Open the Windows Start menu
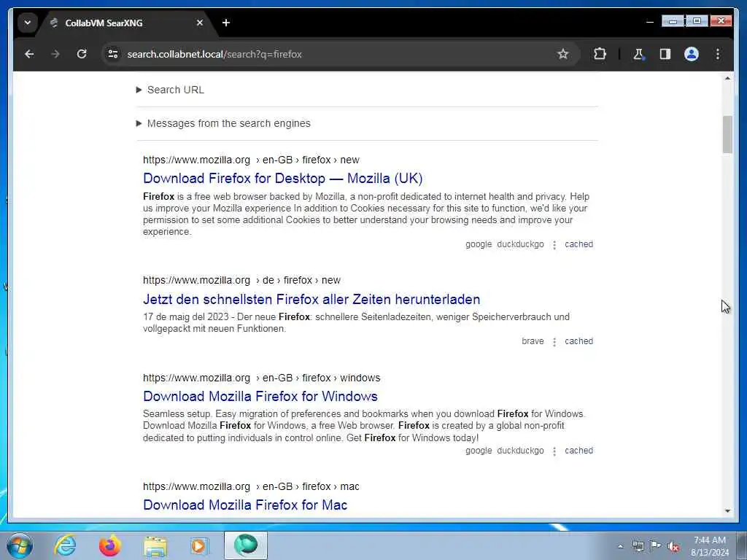747x560 pixels. pos(20,545)
